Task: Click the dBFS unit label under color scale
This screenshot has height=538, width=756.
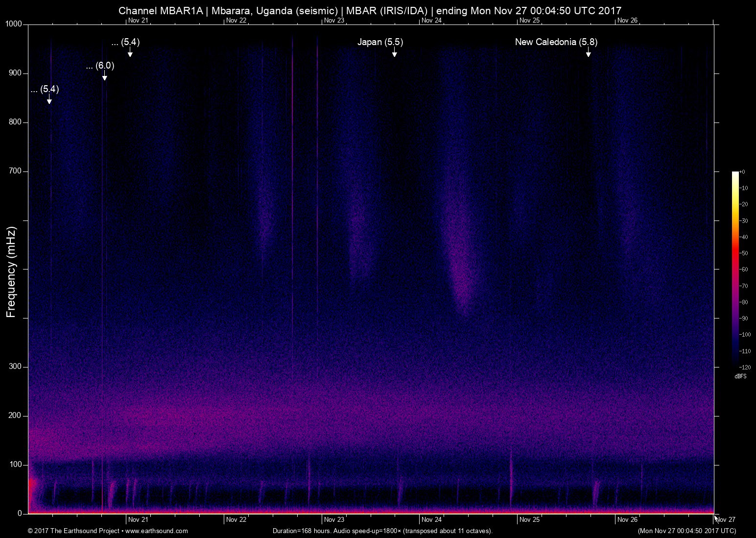Action: click(x=740, y=376)
